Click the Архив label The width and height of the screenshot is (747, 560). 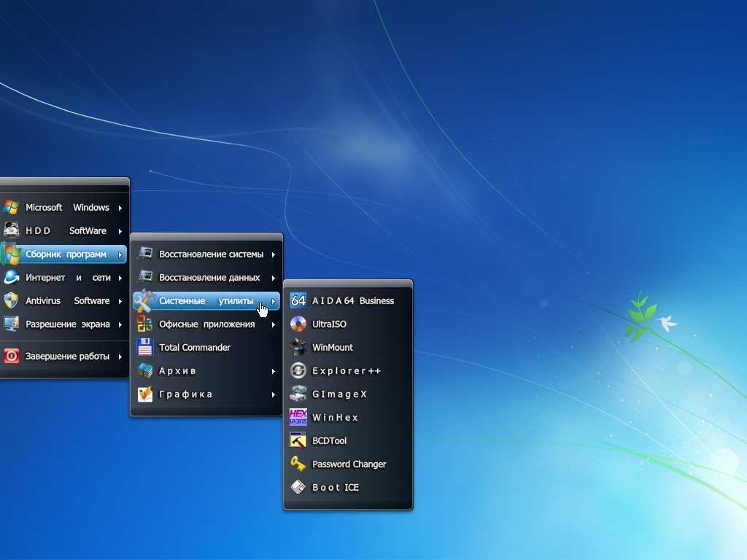(x=177, y=371)
